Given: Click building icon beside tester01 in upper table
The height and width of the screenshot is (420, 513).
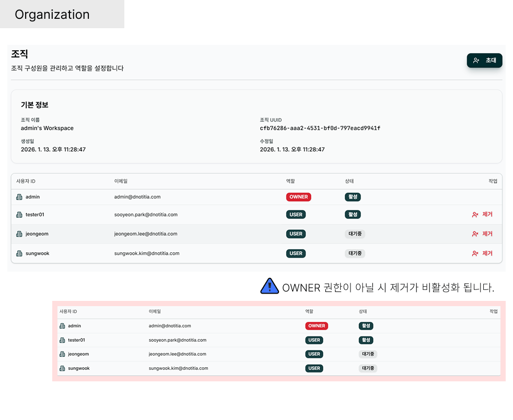Looking at the screenshot, I should point(19,215).
